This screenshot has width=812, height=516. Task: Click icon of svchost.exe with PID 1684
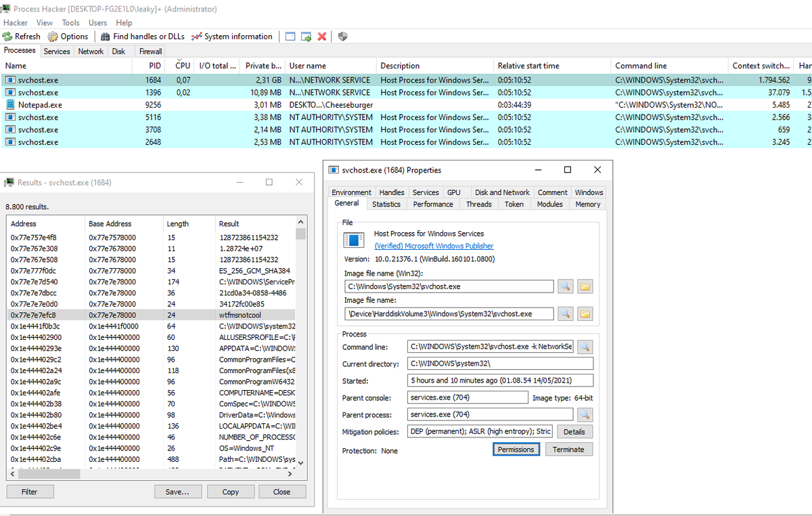tap(10, 80)
